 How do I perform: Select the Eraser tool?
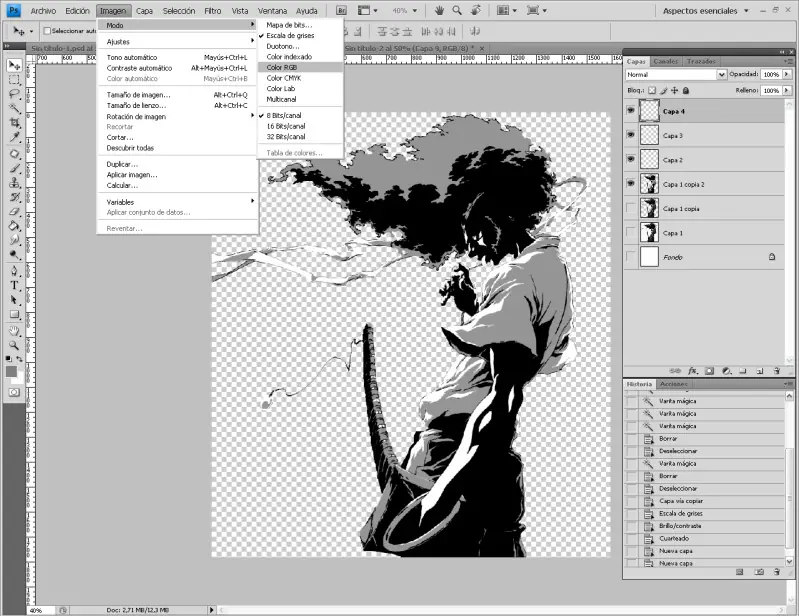(14, 211)
